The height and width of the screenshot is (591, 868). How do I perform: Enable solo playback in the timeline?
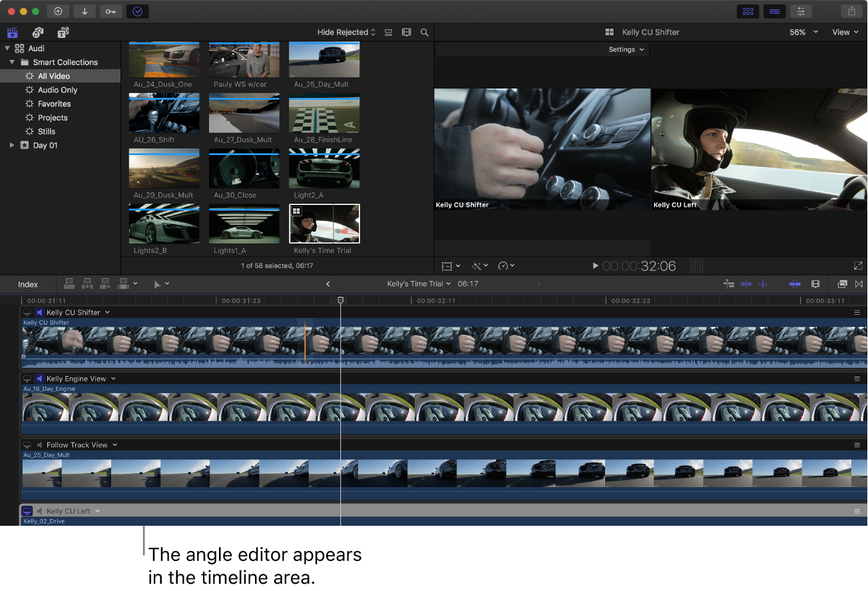(x=777, y=284)
